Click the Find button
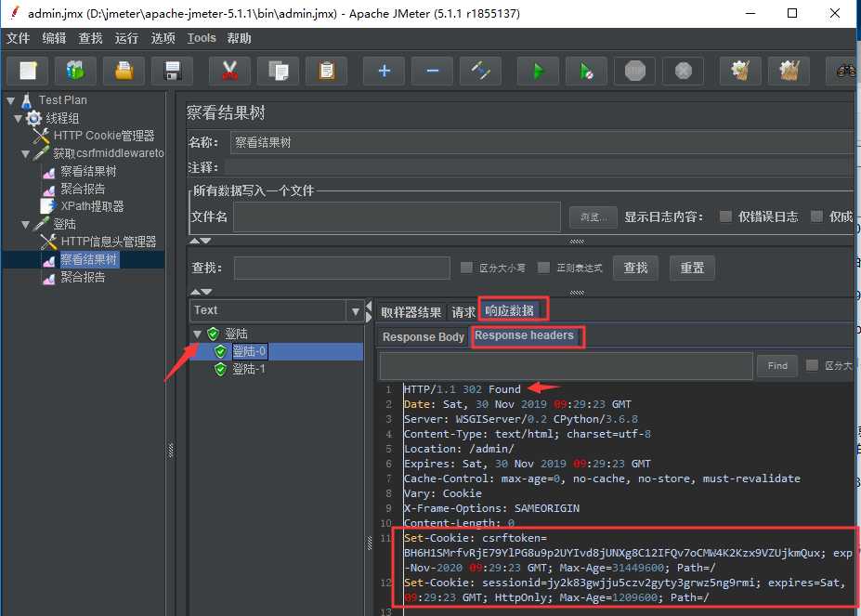Viewport: 861px width, 616px height. [x=777, y=366]
